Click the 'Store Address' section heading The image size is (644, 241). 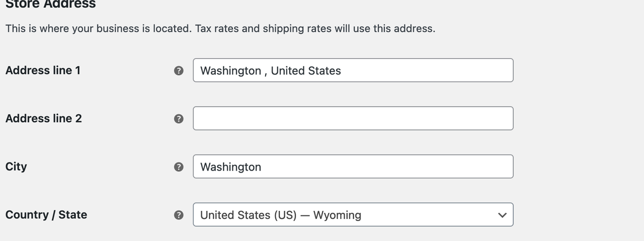coord(50,5)
